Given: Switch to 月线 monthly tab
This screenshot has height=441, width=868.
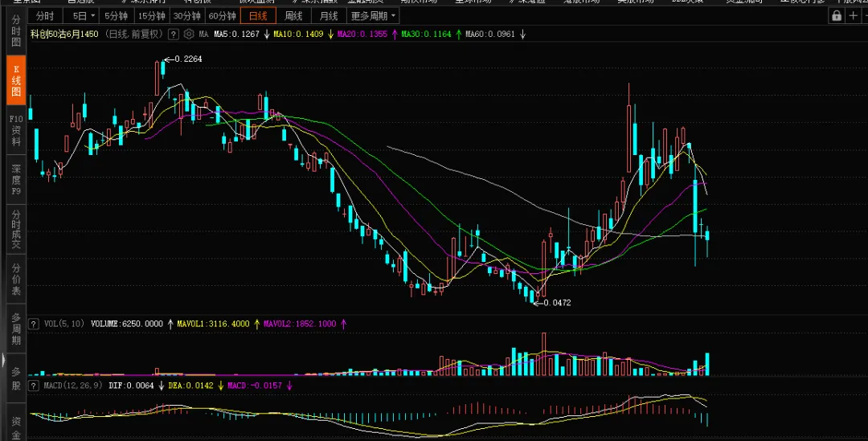Looking at the screenshot, I should pos(329,16).
